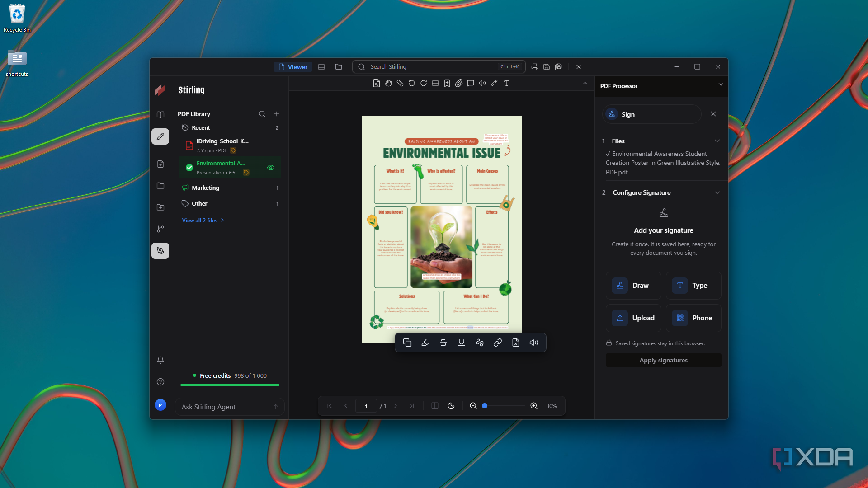The image size is (868, 488).
Task: Select the hand pan tool
Action: pyautogui.click(x=388, y=83)
